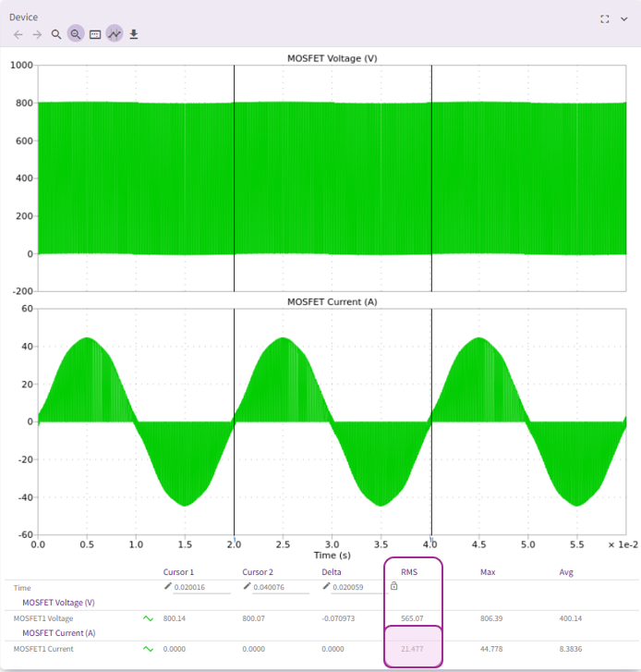Click the Delta column header
Image resolution: width=641 pixels, height=672 pixels.
[x=332, y=572]
